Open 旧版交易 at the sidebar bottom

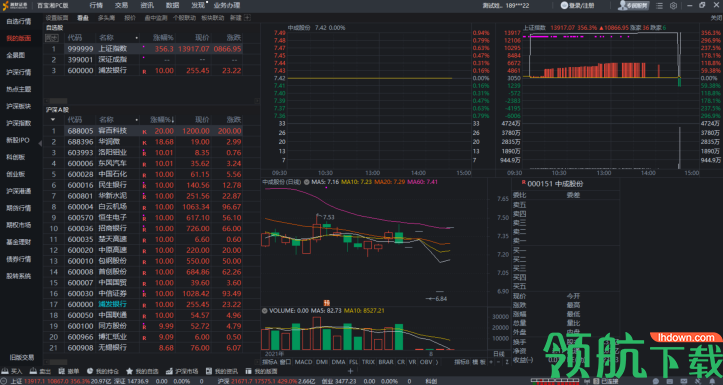pyautogui.click(x=22, y=357)
